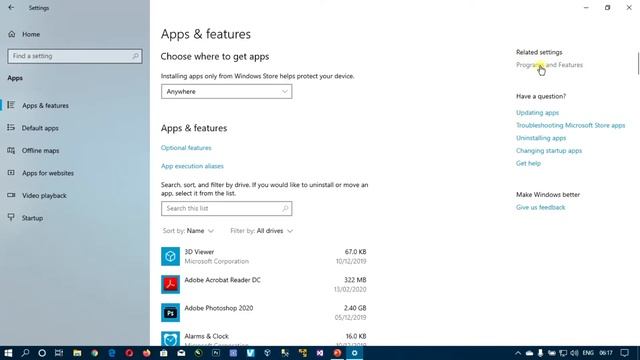Launch Chrome from the taskbar

pyautogui.click(x=95, y=353)
